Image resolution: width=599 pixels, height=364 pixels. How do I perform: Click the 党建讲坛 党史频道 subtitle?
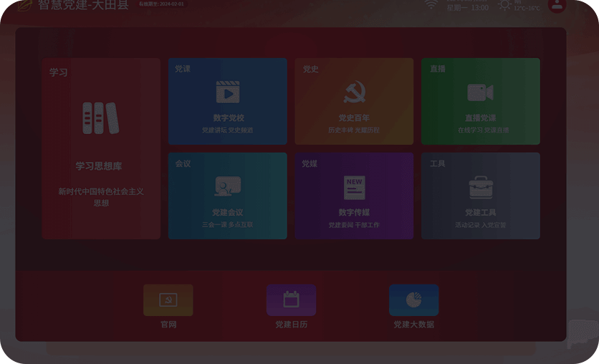tap(228, 130)
